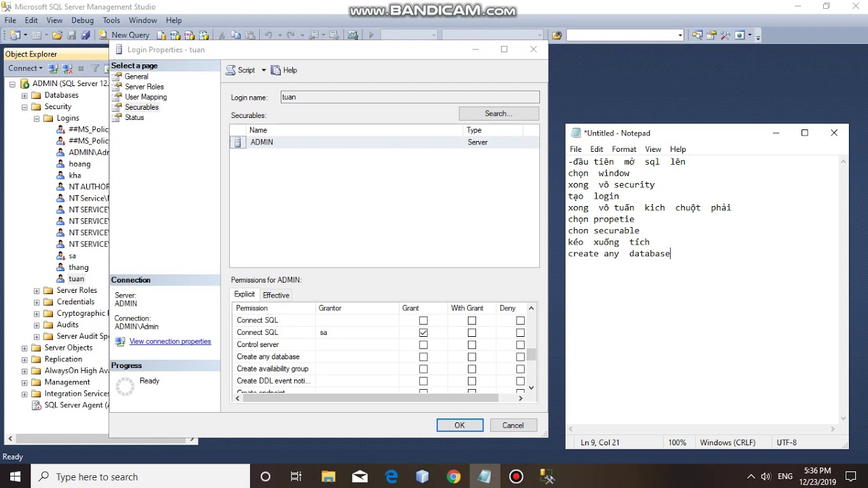This screenshot has height=488, width=868.
Task: Tick Deny for Create availability group
Action: [520, 369]
